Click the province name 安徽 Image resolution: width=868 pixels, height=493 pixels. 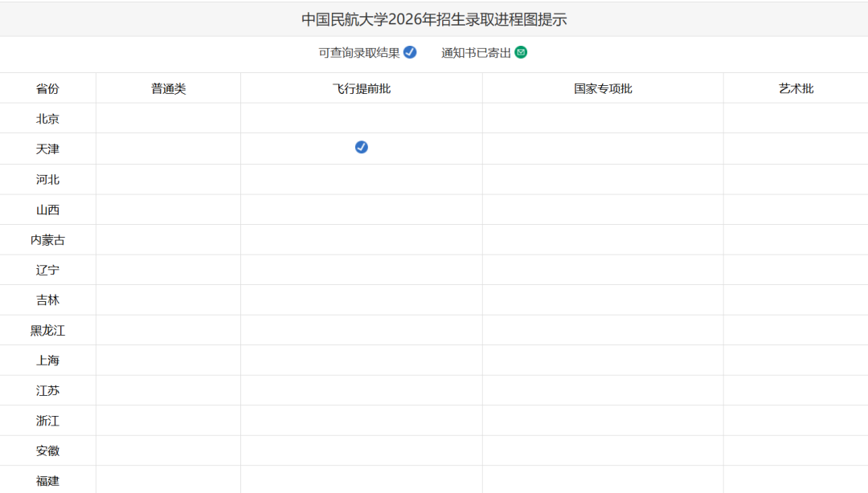[47, 451]
